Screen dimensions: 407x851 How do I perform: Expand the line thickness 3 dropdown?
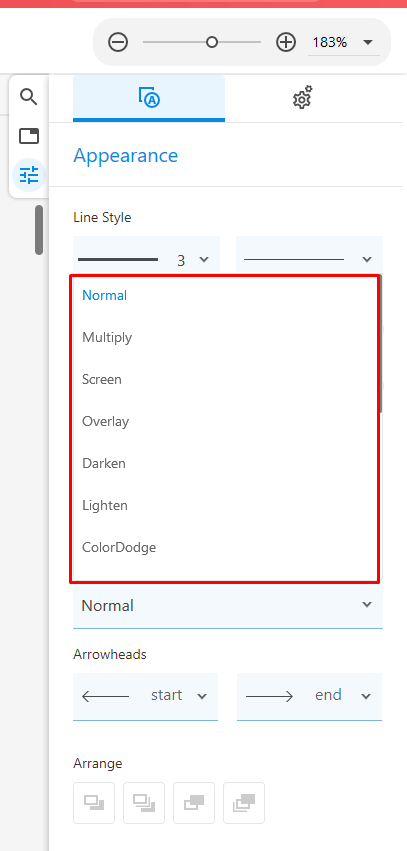point(147,259)
